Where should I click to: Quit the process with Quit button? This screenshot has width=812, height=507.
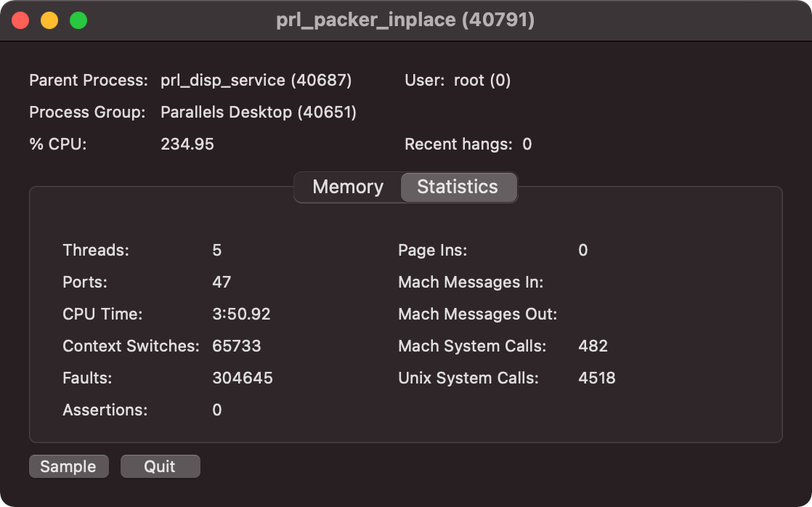point(160,466)
